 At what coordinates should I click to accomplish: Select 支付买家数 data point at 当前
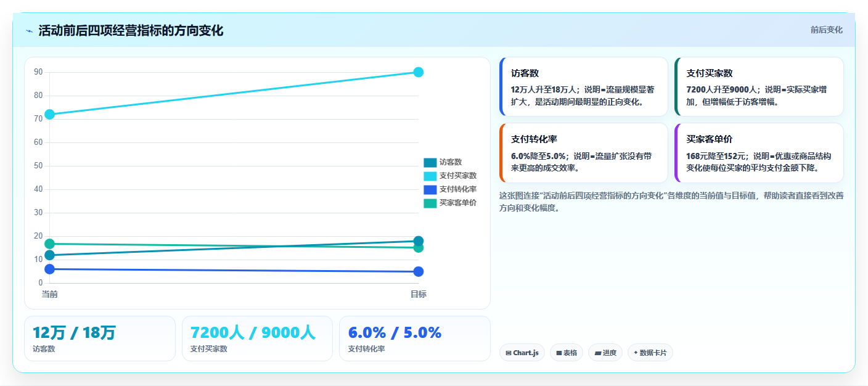click(50, 114)
